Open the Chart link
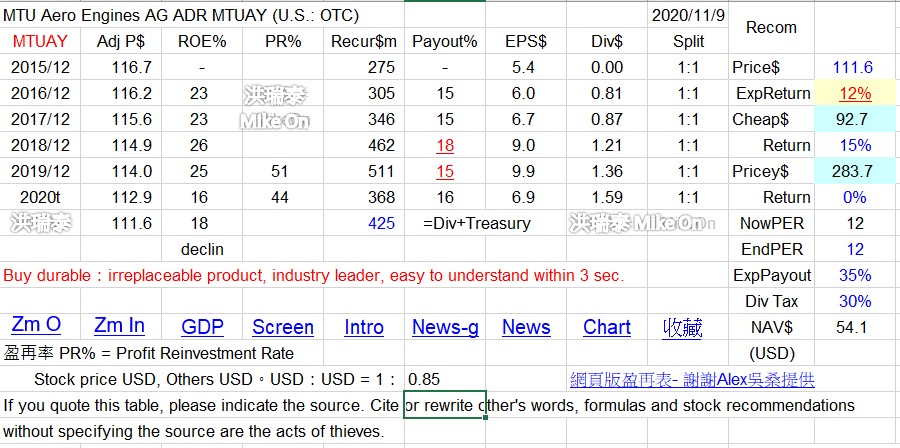The width and height of the screenshot is (900, 448). [x=607, y=327]
